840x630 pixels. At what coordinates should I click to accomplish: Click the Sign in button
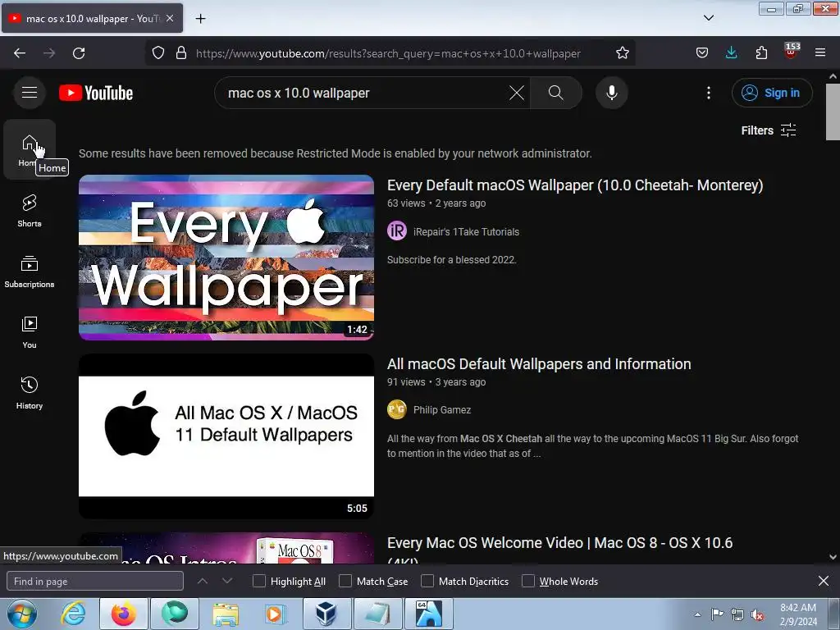coord(772,93)
